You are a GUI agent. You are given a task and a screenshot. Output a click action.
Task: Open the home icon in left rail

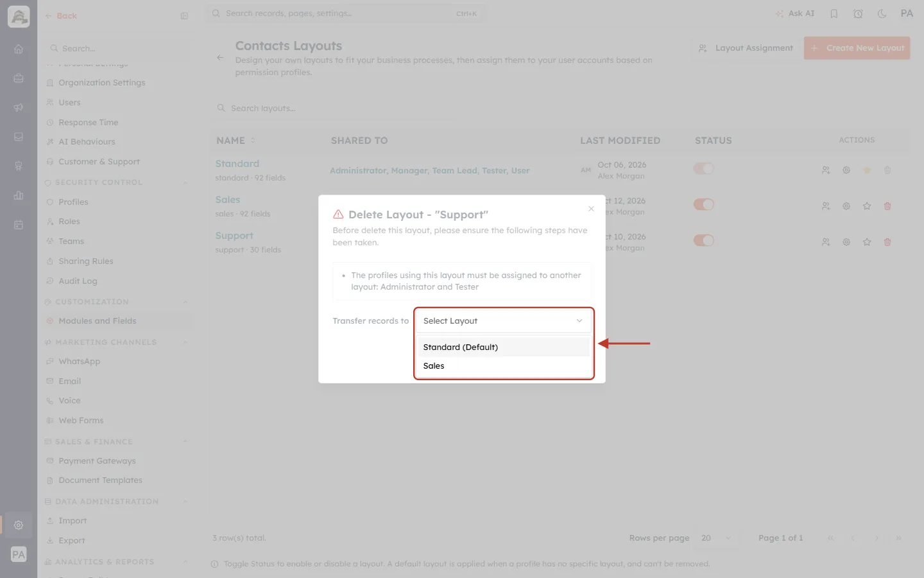pos(19,49)
